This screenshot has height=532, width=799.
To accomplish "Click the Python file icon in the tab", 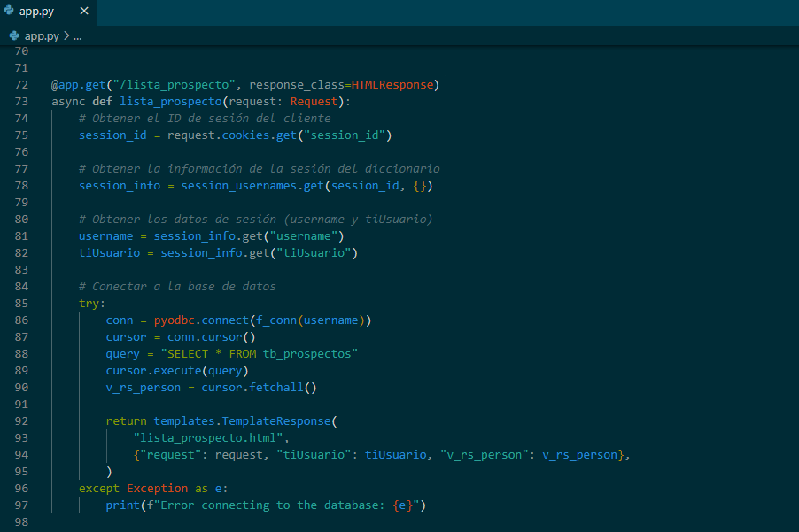I will [9, 11].
